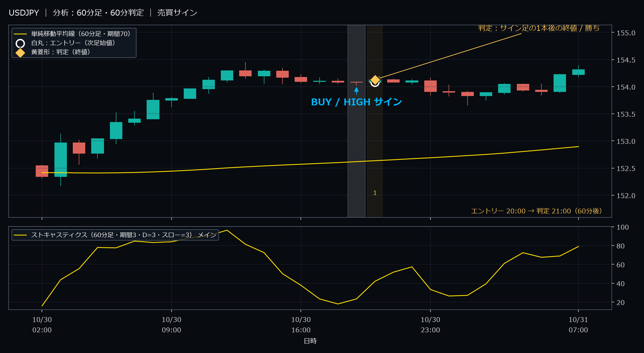The image size is (644, 353).
Task: Click the 日時 axis title
Action: point(310,341)
